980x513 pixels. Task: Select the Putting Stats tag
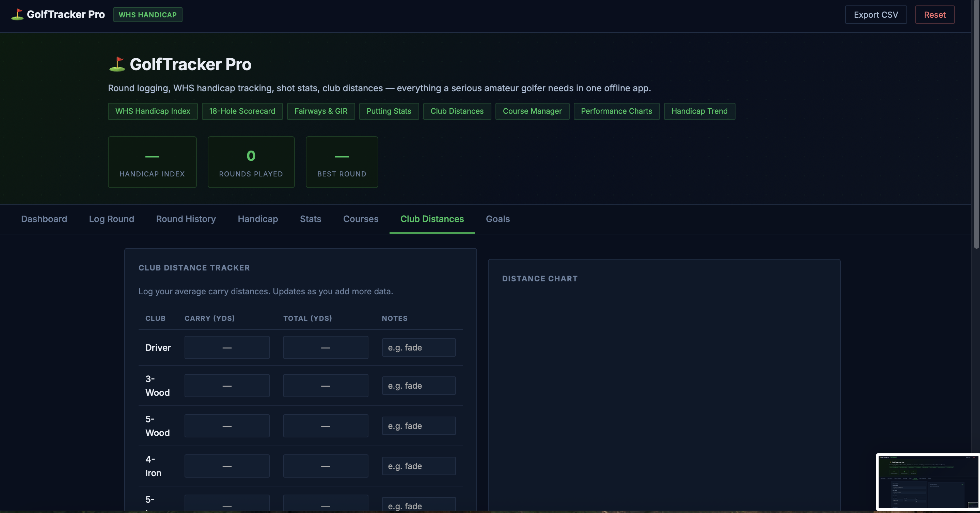pyautogui.click(x=389, y=111)
